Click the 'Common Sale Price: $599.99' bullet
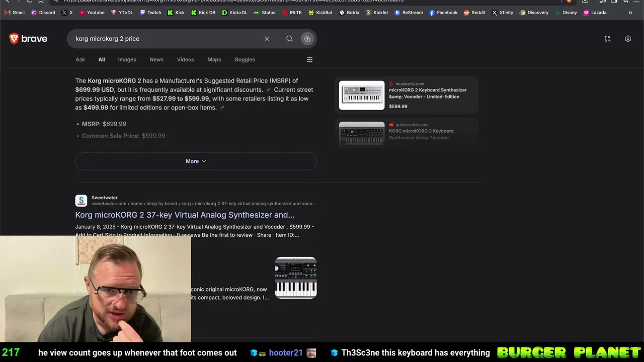 click(124, 136)
